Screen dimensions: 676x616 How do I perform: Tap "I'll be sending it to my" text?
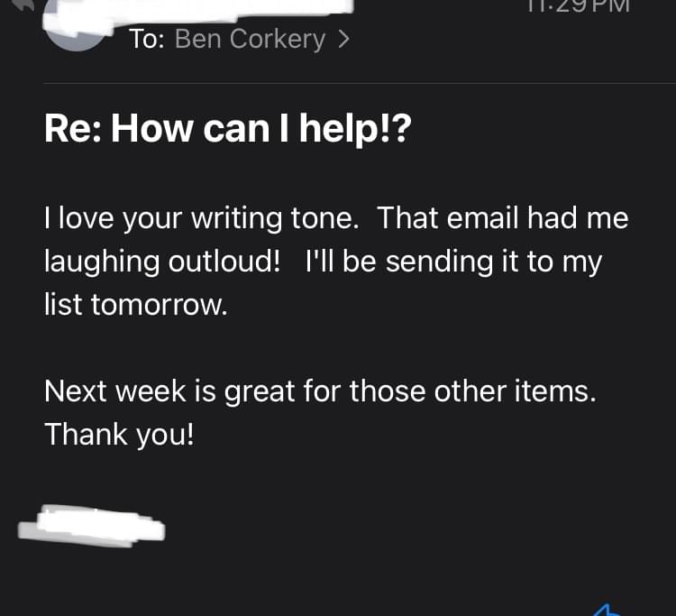[453, 262]
